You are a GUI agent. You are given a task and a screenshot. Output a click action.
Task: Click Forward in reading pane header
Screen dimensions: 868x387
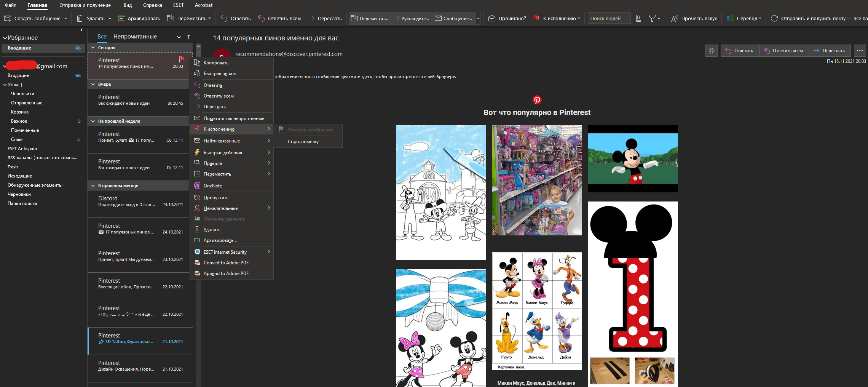coord(829,51)
